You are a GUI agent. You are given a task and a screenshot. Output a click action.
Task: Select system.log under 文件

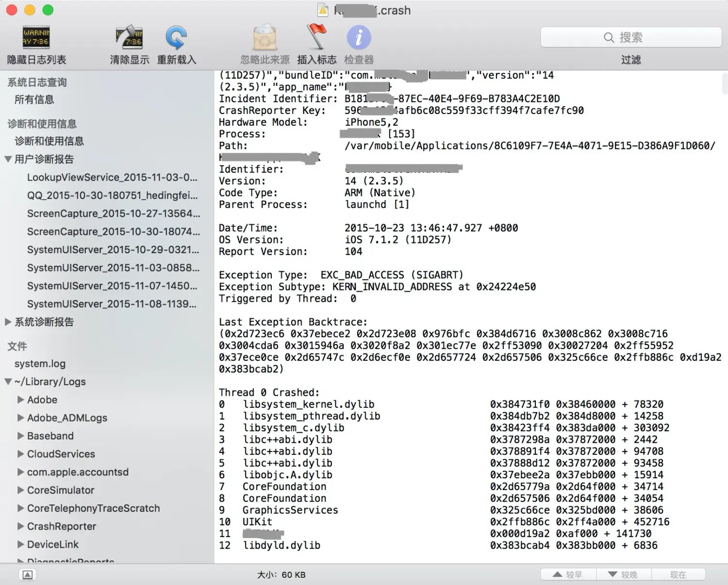(40, 364)
